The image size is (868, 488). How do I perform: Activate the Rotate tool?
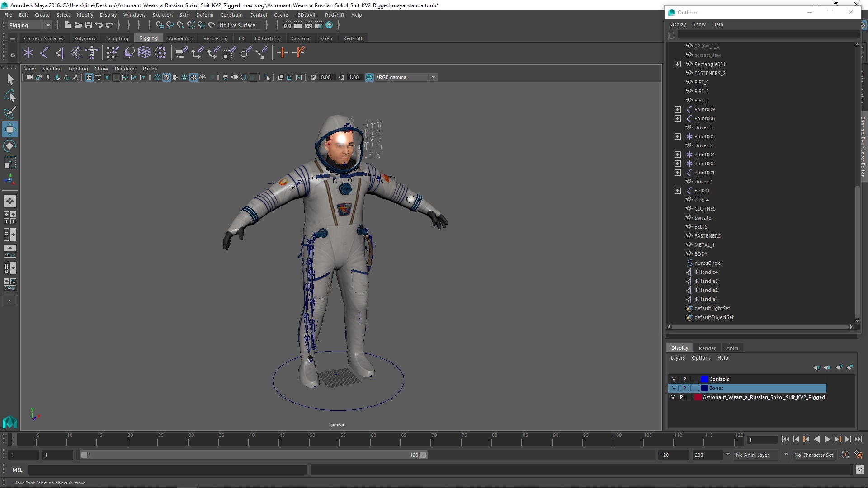click(x=10, y=145)
